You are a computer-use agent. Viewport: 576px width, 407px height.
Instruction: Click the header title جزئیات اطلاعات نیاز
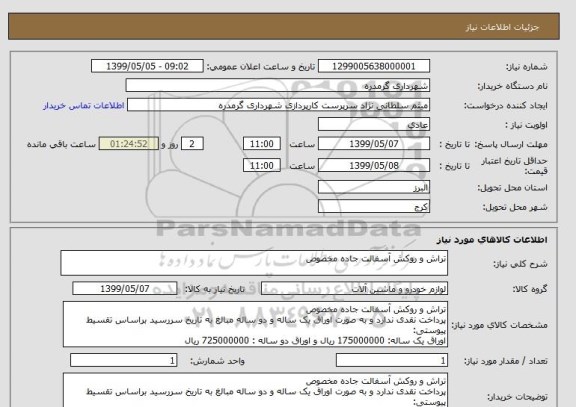click(x=502, y=27)
